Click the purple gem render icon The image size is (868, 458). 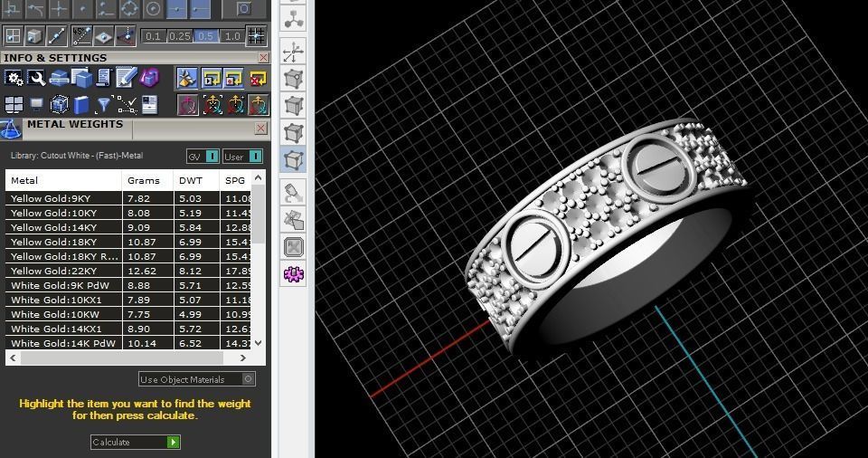(149, 78)
